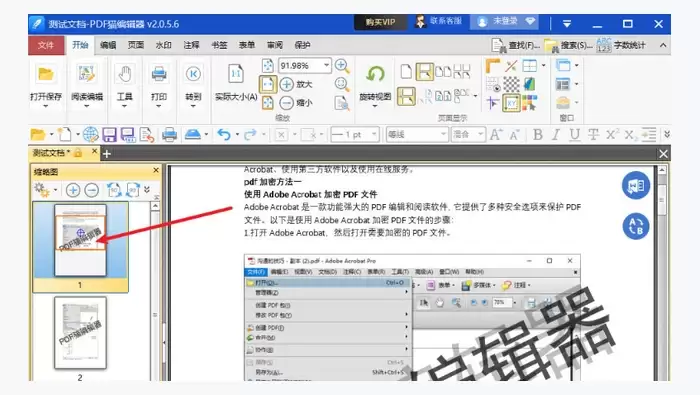700x395 pixels.
Task: Click the blue A-B translate round button
Action: coord(636,226)
